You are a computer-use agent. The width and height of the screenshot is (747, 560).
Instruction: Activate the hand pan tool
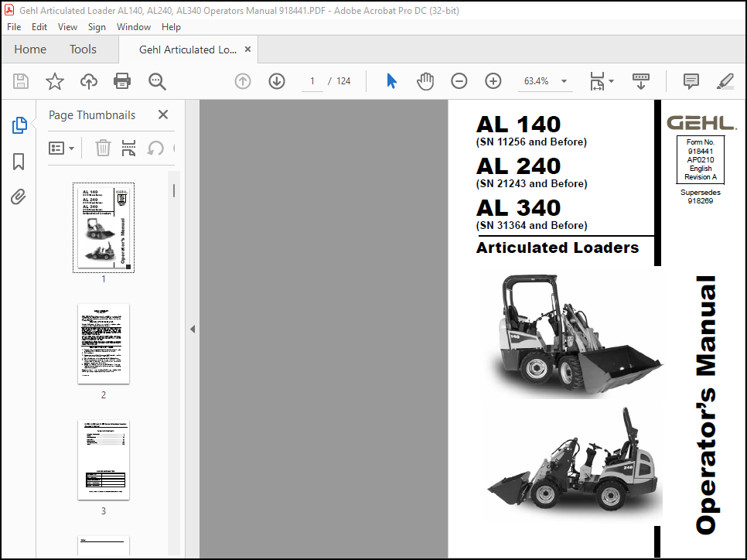pyautogui.click(x=425, y=81)
